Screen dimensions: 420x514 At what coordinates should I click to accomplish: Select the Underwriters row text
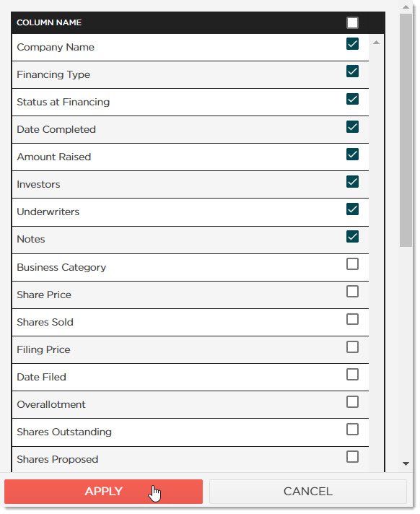(48, 212)
